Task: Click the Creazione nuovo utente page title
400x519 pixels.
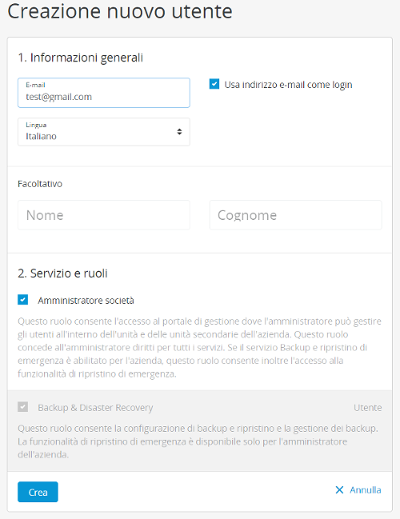Action: pyautogui.click(x=120, y=11)
